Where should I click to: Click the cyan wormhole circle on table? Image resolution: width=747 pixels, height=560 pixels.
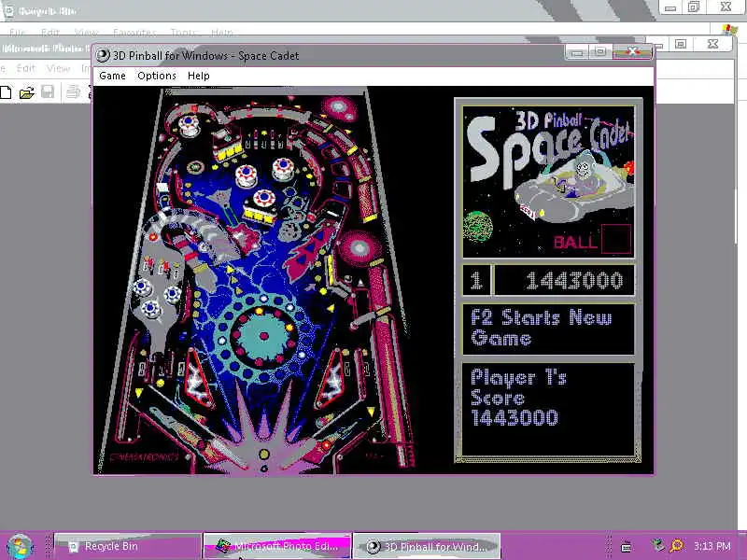coord(262,336)
